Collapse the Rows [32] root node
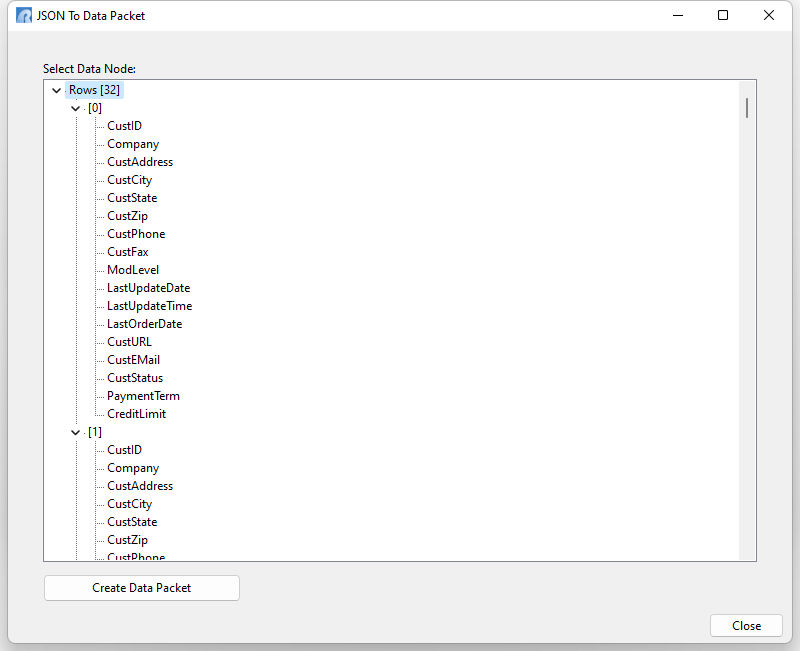800x651 pixels. point(57,90)
